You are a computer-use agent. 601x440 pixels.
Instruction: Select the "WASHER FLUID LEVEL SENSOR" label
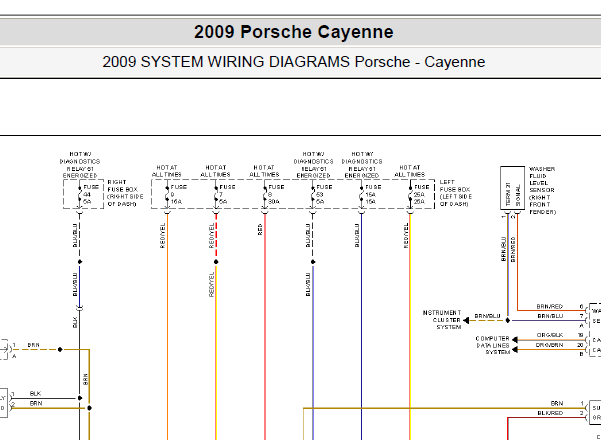[x=542, y=190]
